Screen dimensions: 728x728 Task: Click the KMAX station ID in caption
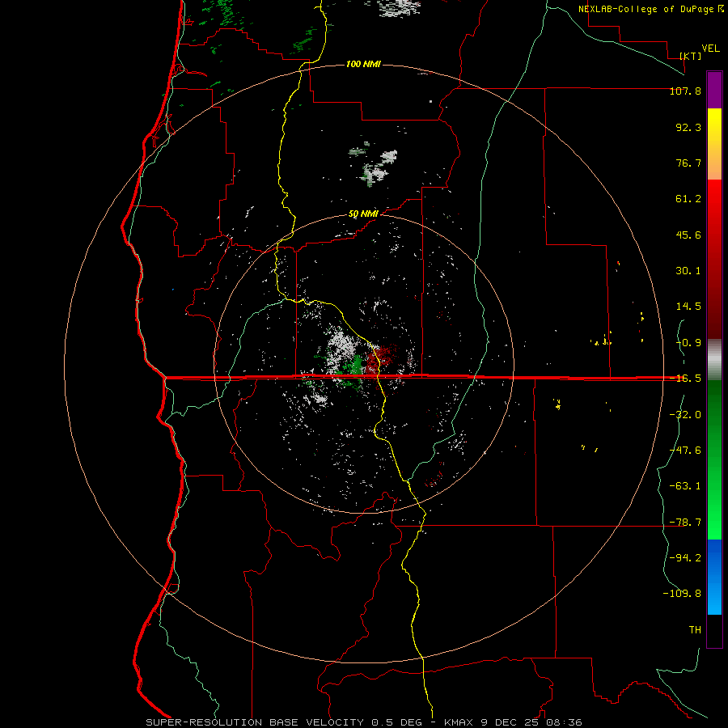pyautogui.click(x=459, y=722)
